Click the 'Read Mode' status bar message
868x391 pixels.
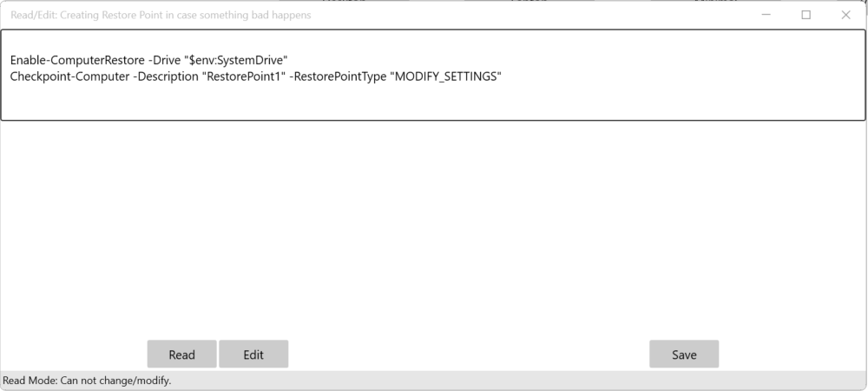pos(87,381)
